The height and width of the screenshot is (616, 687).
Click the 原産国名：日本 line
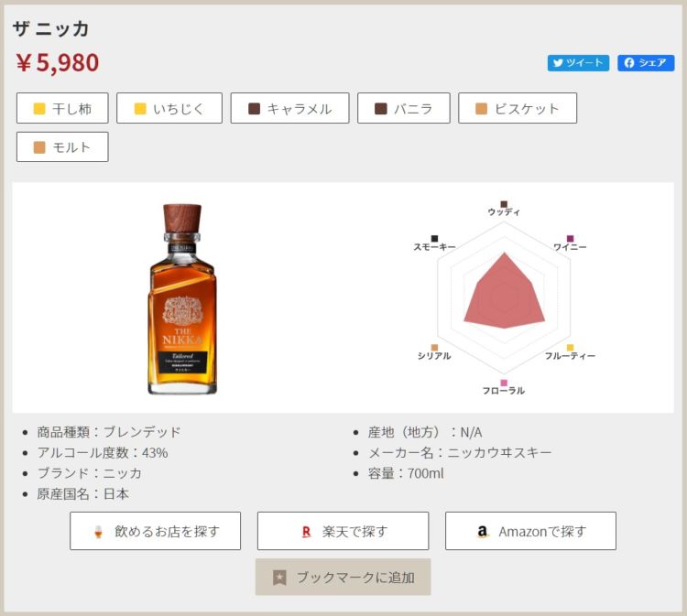click(82, 494)
